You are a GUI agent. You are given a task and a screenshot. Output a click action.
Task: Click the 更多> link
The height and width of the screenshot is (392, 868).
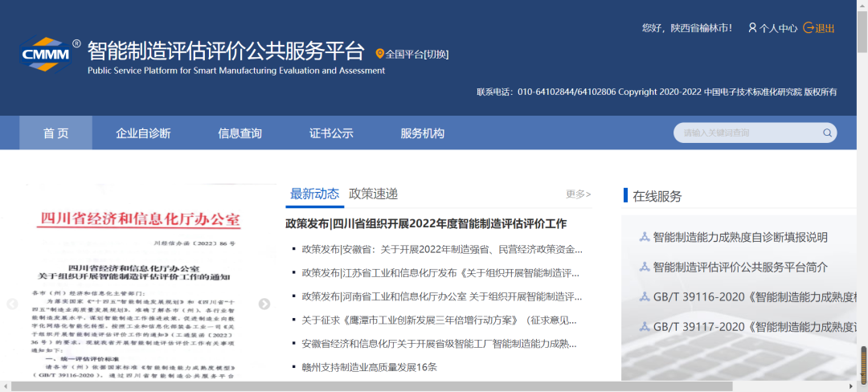coord(579,194)
